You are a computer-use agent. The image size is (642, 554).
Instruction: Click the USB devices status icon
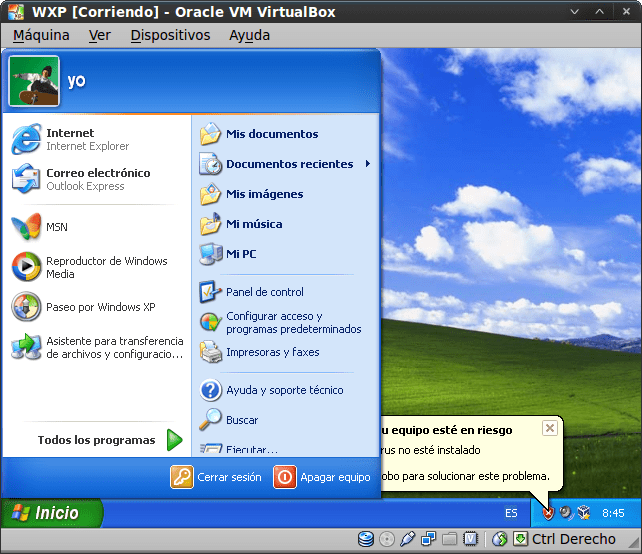407,540
